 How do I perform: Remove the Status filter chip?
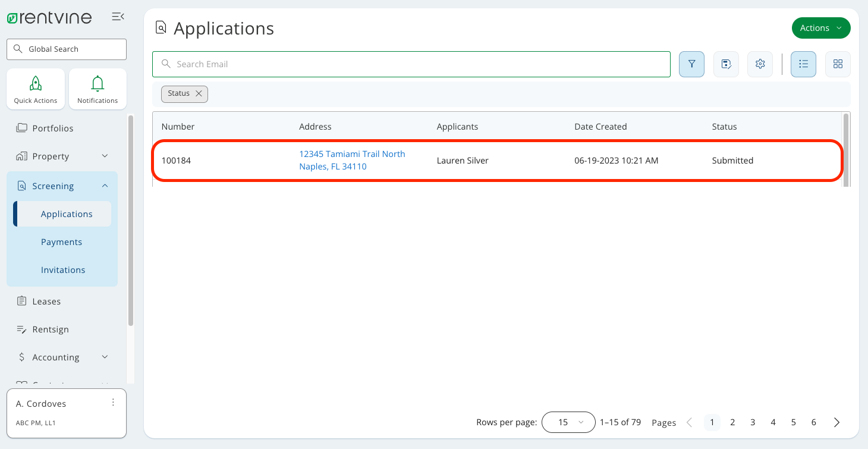[x=199, y=93]
